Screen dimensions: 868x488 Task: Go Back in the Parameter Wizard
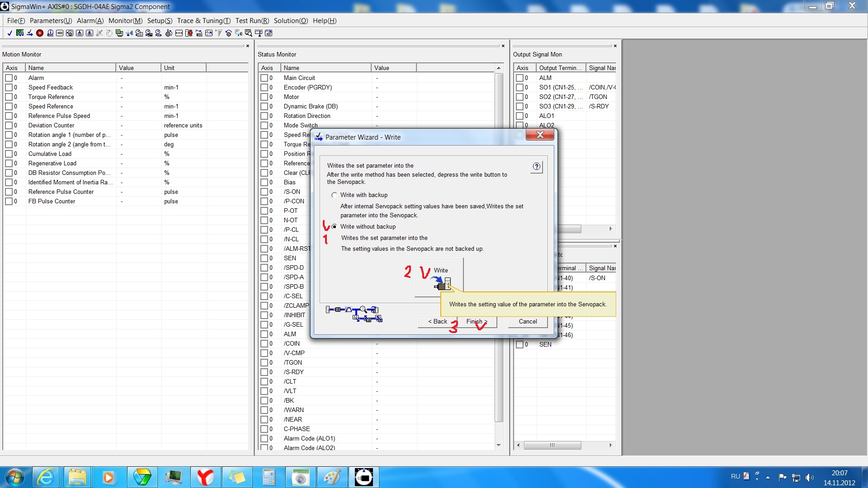(437, 322)
